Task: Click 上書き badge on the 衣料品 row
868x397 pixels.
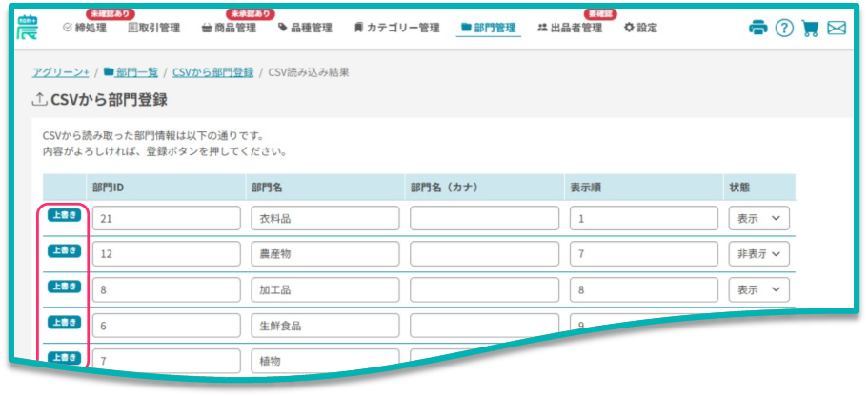Action: click(63, 215)
